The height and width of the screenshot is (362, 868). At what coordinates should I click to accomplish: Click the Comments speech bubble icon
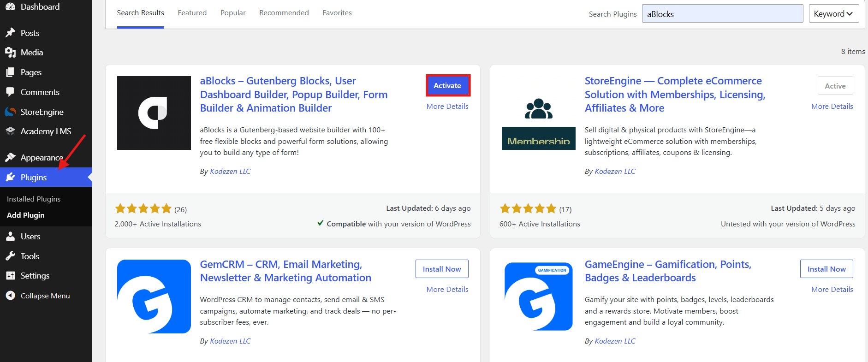coord(10,92)
